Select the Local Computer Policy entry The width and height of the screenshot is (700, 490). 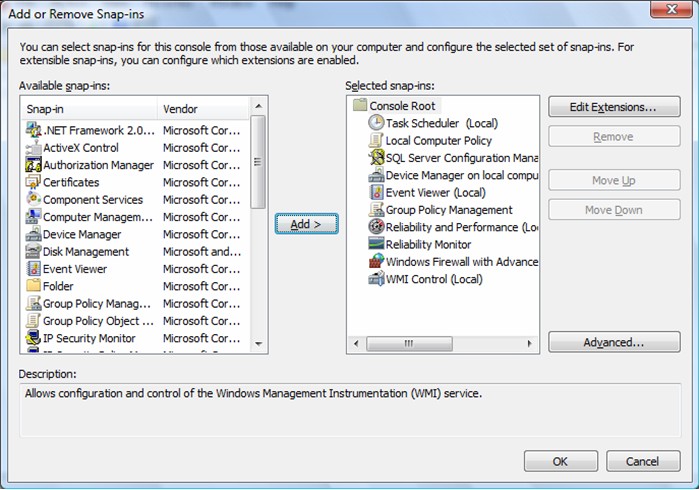pyautogui.click(x=438, y=141)
